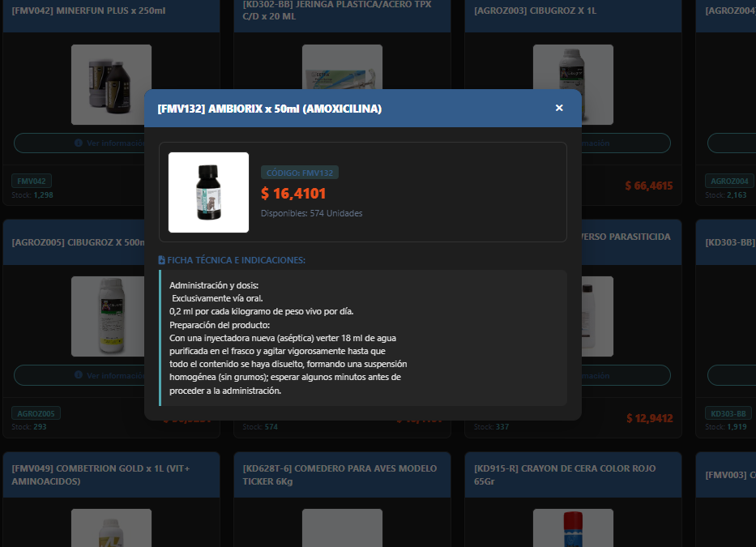The image size is (756, 547).
Task: Open 'Ver información' for MINERFUN PLUS card
Action: click(x=79, y=143)
